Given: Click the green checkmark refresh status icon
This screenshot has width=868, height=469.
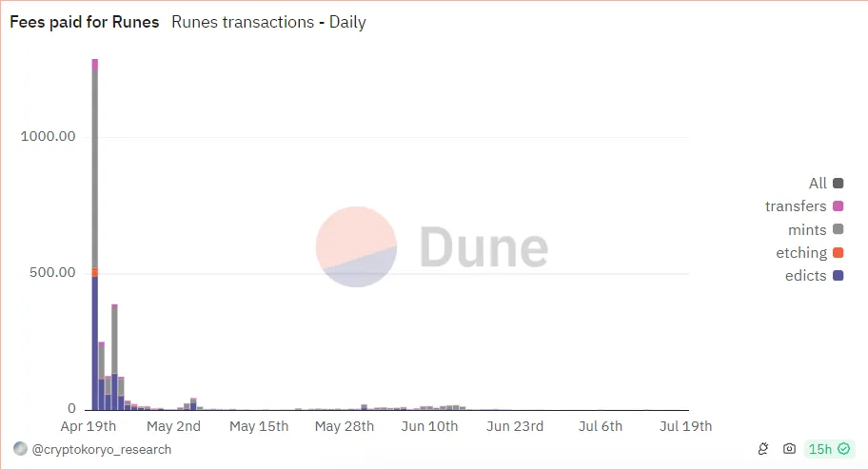Looking at the screenshot, I should pos(843,448).
